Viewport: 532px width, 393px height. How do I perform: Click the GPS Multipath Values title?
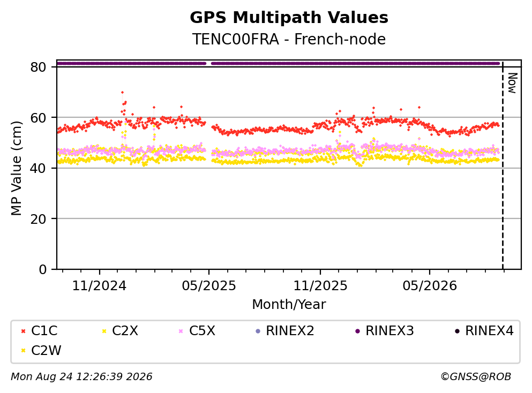(289, 17)
